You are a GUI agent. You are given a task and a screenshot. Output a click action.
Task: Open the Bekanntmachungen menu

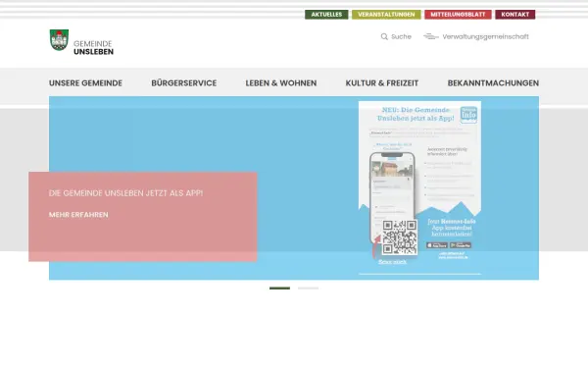(493, 83)
